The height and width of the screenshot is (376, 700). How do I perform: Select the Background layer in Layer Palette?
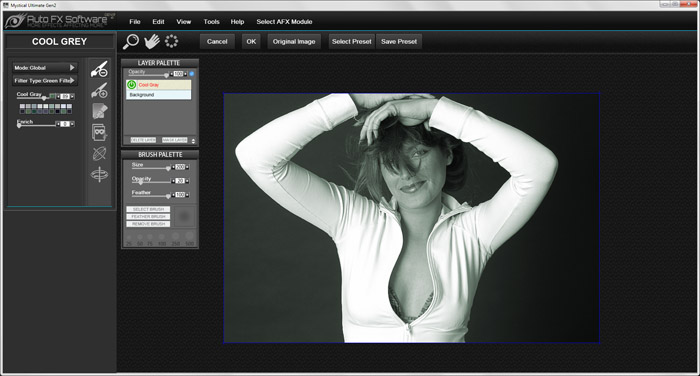click(158, 95)
